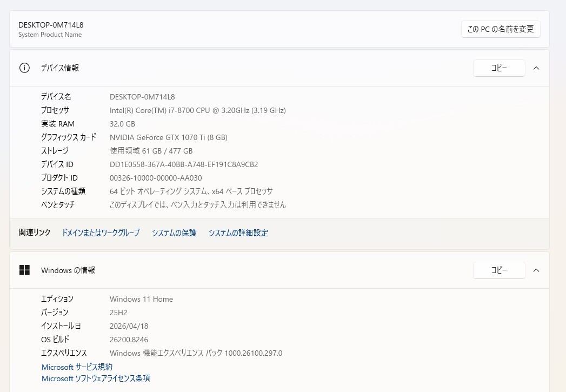566x392 pixels.
Task: Click the バージョン label
Action: (x=55, y=312)
